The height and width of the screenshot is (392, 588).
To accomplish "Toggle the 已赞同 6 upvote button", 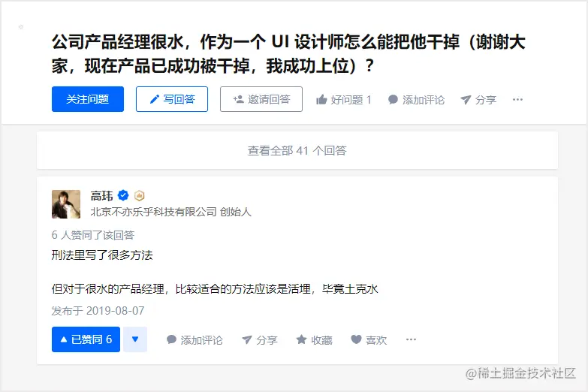I will click(x=86, y=339).
